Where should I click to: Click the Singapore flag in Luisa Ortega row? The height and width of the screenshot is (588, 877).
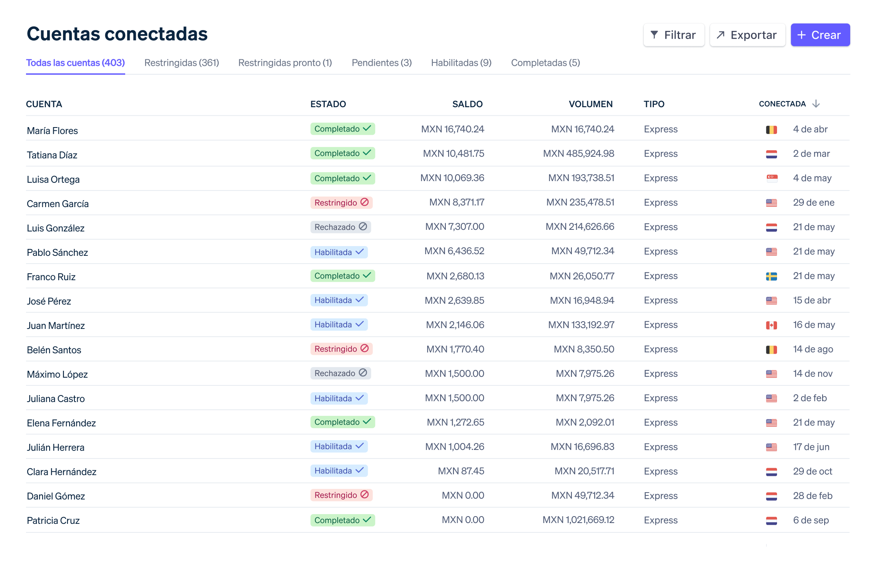coord(771,178)
